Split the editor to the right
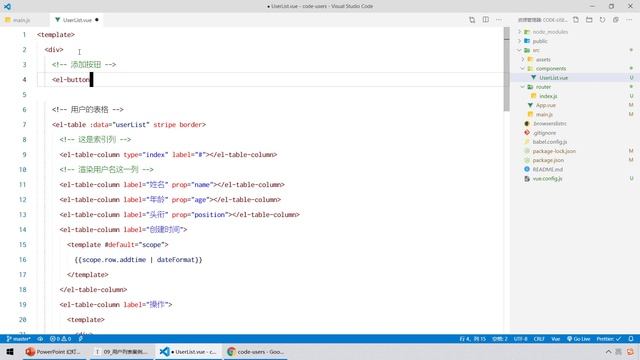Screen dimensions: 640x360 click(x=485, y=20)
